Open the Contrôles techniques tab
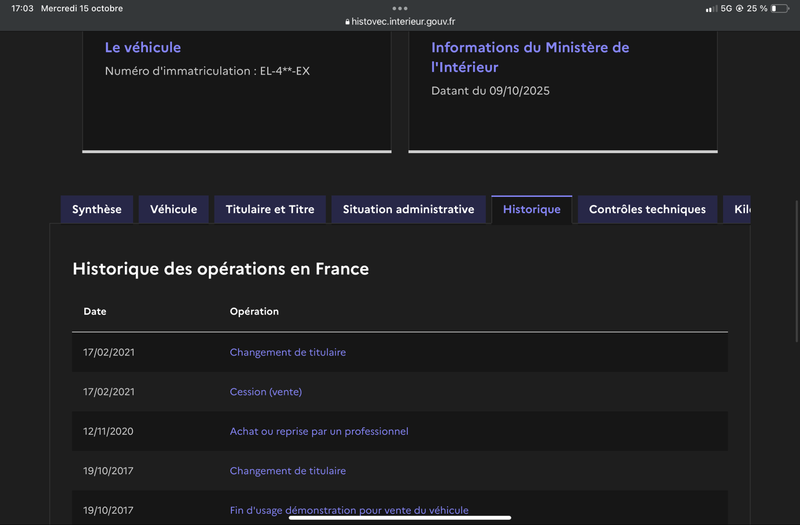The height and width of the screenshot is (525, 800). tap(647, 209)
